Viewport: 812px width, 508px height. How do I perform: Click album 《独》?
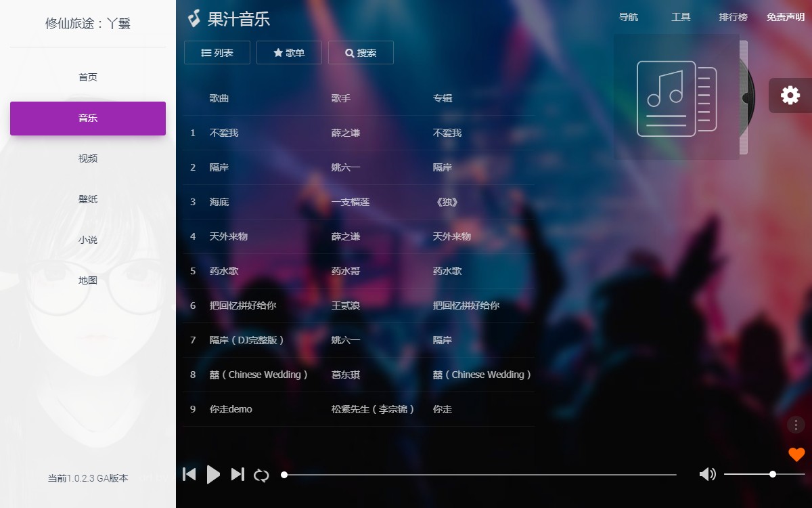(x=447, y=202)
